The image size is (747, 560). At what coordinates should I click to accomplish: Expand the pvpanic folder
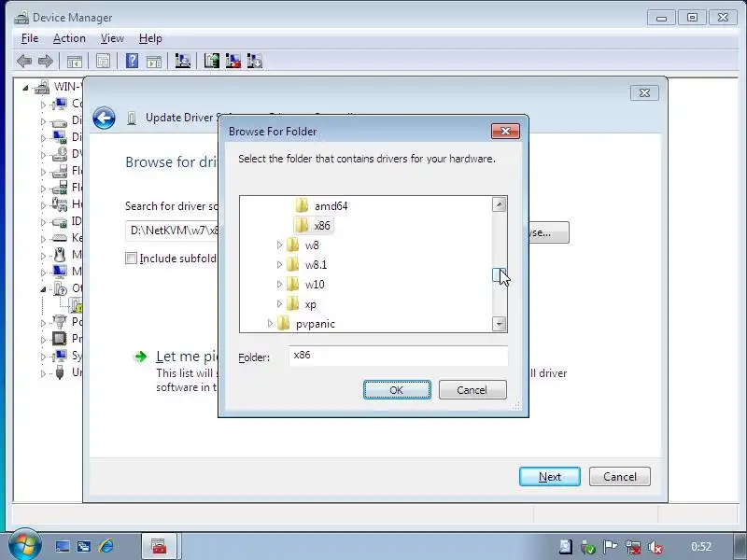click(x=270, y=323)
